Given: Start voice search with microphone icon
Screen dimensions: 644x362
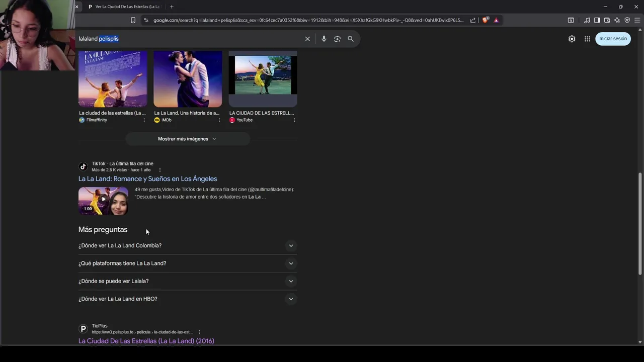Looking at the screenshot, I should pos(324,39).
